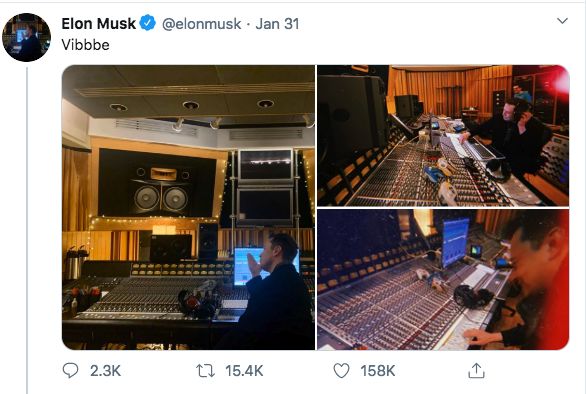Open Elon Musk's round profile avatar

[26, 37]
